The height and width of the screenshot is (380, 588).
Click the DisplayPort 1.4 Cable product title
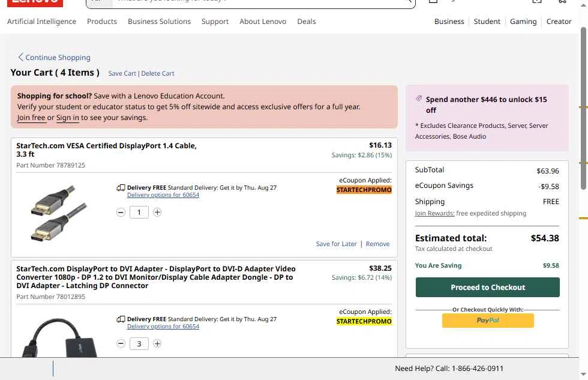[x=107, y=149]
